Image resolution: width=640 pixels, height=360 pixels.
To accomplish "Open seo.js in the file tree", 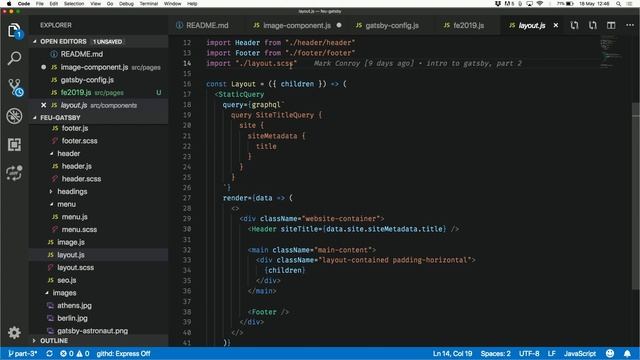I will [98, 280].
